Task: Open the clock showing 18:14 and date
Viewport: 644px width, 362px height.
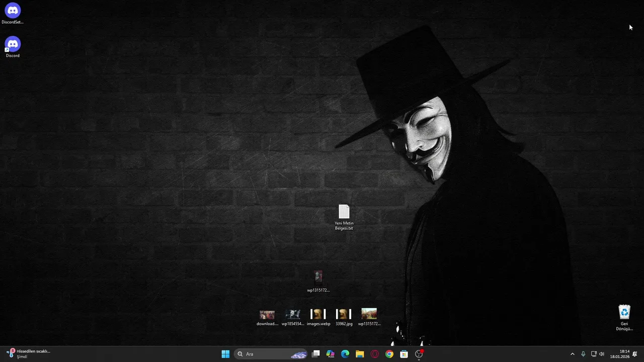Action: point(620,354)
